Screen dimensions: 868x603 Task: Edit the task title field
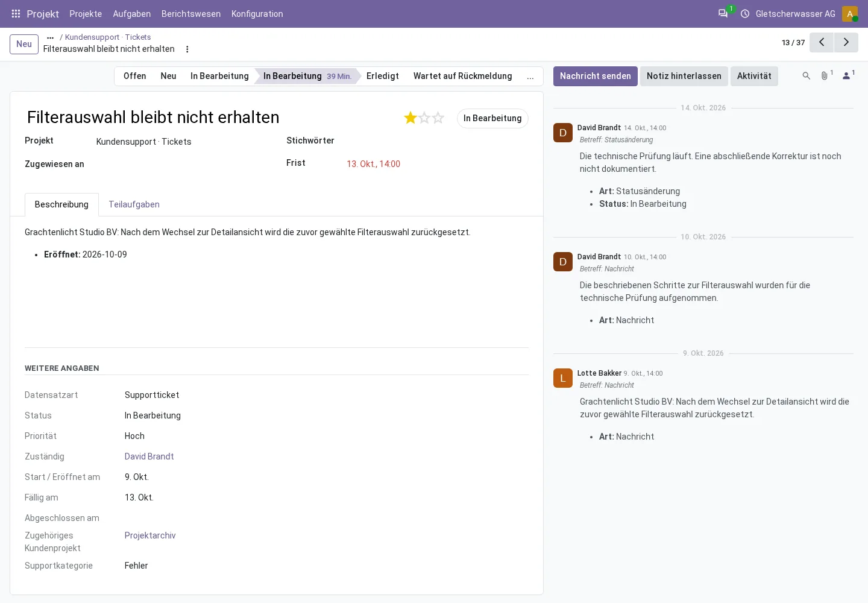[x=211, y=117]
